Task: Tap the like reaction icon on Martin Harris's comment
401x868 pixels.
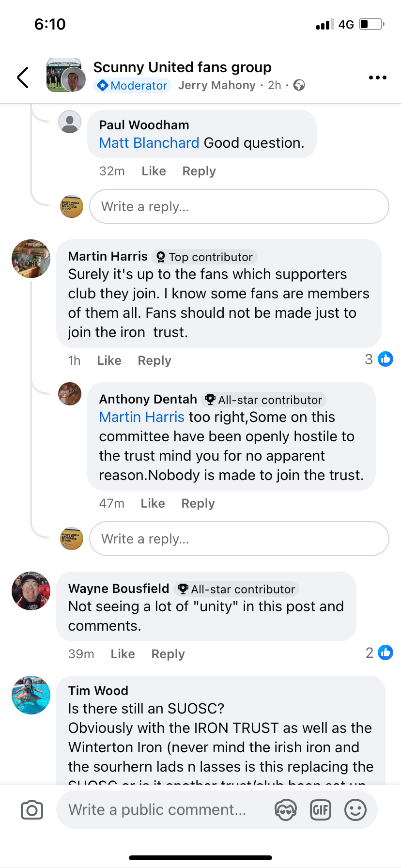Action: (x=386, y=359)
